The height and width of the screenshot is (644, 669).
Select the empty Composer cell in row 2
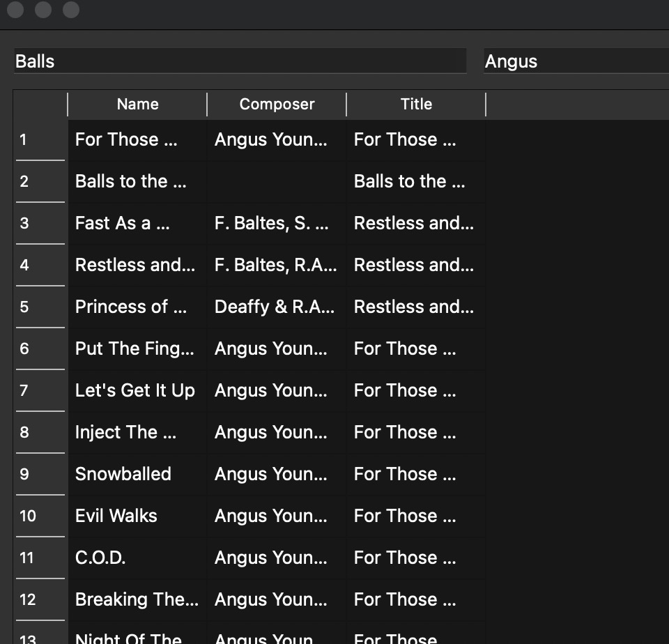click(277, 181)
